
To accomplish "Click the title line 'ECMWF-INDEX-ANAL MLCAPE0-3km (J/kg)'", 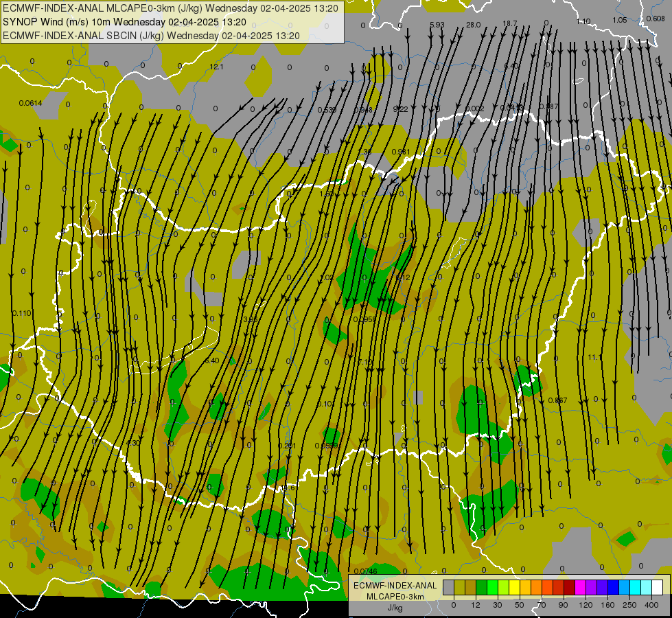I will [x=102, y=8].
